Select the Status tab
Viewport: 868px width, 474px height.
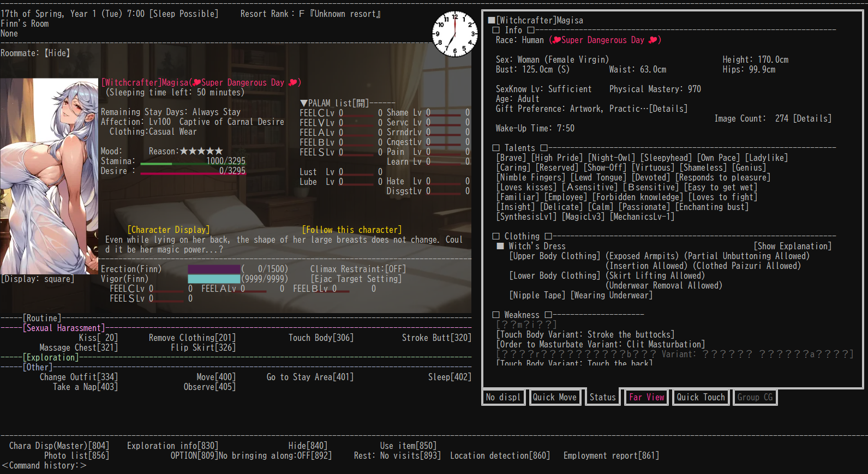pyautogui.click(x=603, y=397)
